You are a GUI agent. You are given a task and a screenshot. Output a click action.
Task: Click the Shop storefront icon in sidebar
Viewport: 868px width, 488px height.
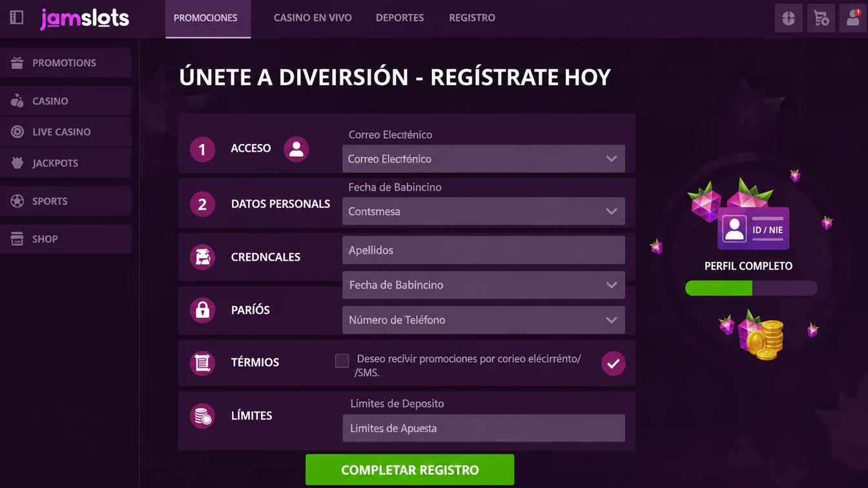(x=17, y=239)
